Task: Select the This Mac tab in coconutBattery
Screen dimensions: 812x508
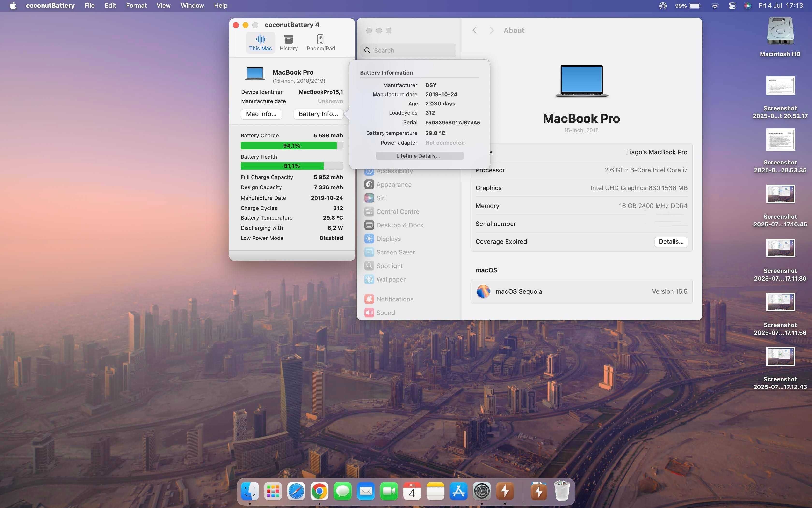Action: 260,43
